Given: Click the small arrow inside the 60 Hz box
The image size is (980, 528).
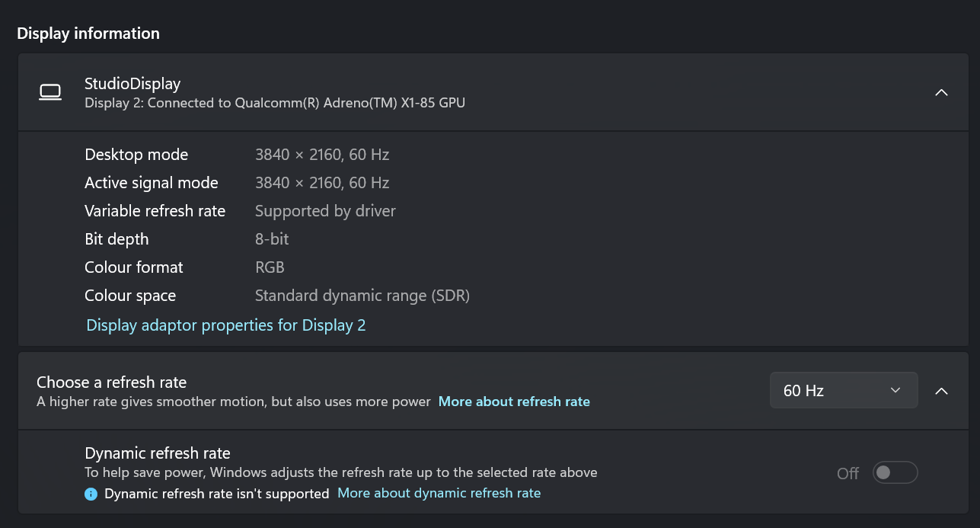Looking at the screenshot, I should (895, 391).
